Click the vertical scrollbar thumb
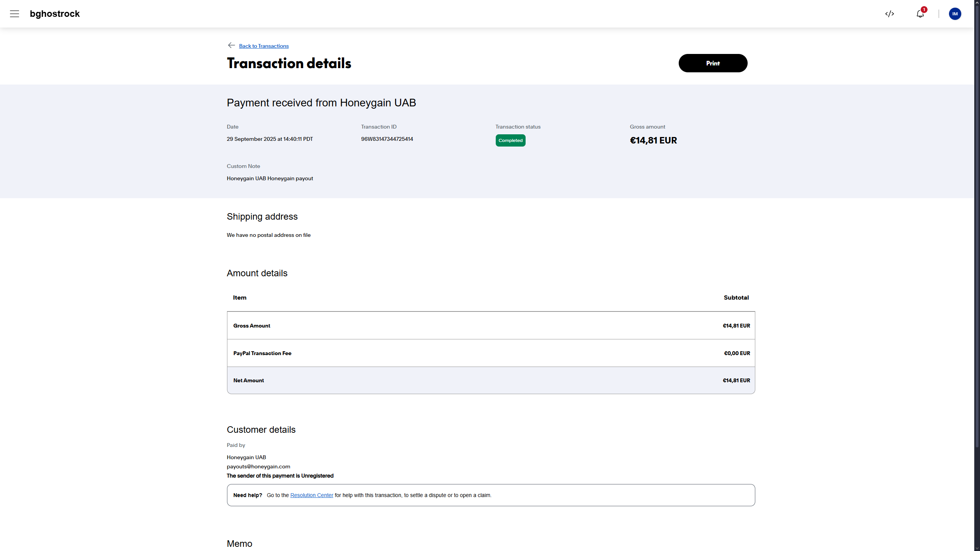Screen dimensions: 980x551 coord(977,226)
